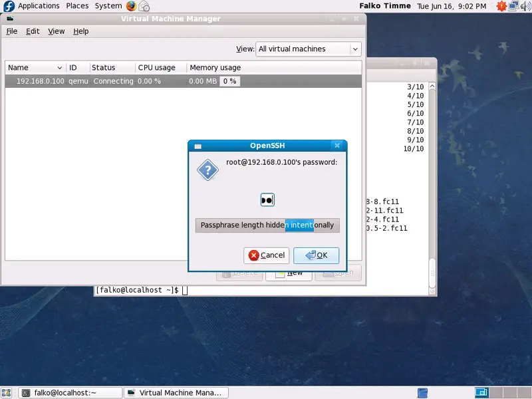The width and height of the screenshot is (532, 399).
Task: Click the Fedora logo Applications icon
Action: coord(9,6)
